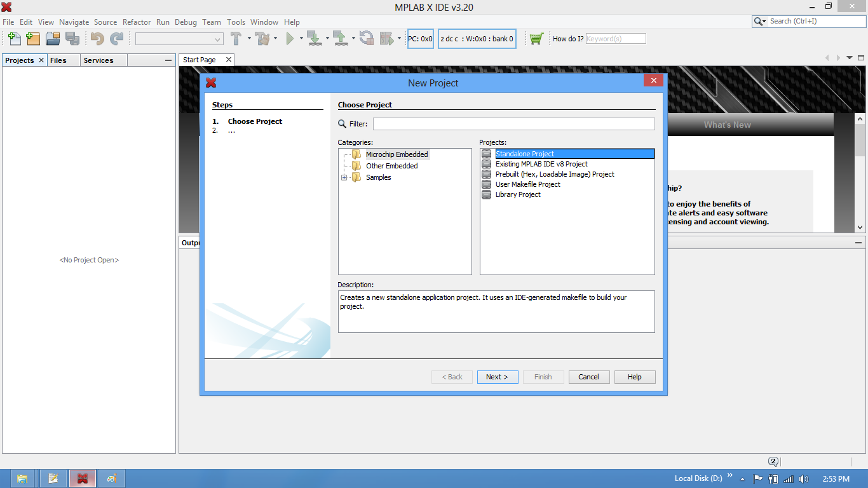Click the Help button in dialog
This screenshot has width=868, height=488.
pos(635,377)
